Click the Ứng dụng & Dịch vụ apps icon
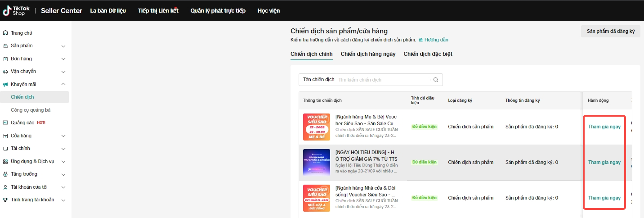Image resolution: width=644 pixels, height=218 pixels. [x=5, y=161]
